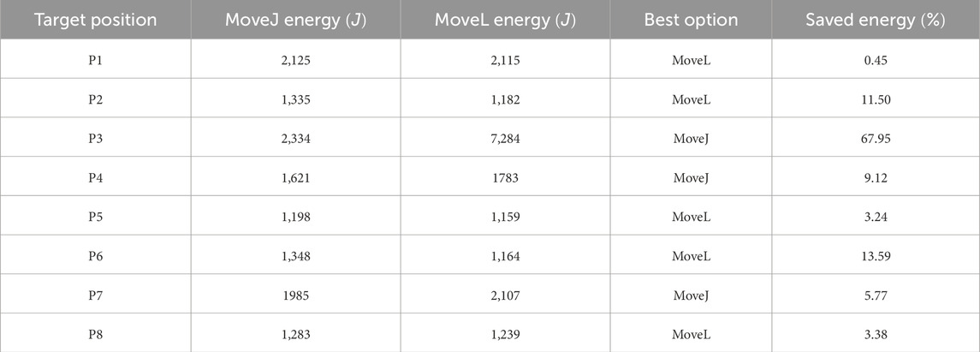The width and height of the screenshot is (980, 352).
Task: Select the MoveJ energy (J) column header
Action: (x=295, y=21)
